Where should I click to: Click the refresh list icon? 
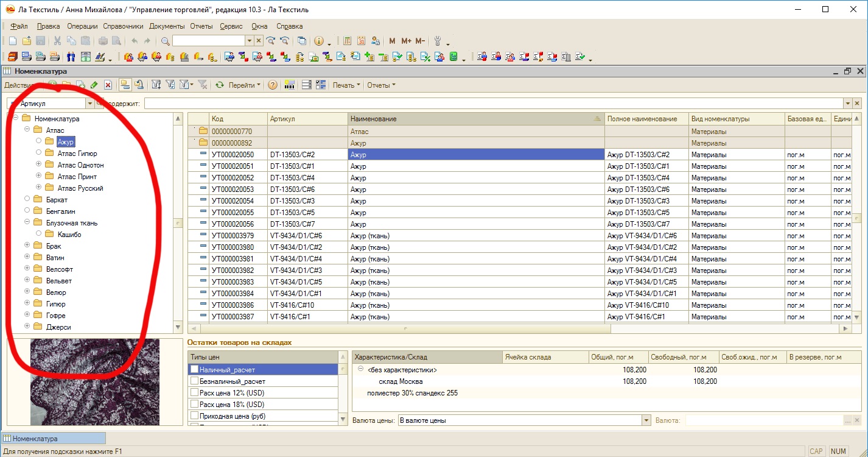tap(220, 85)
